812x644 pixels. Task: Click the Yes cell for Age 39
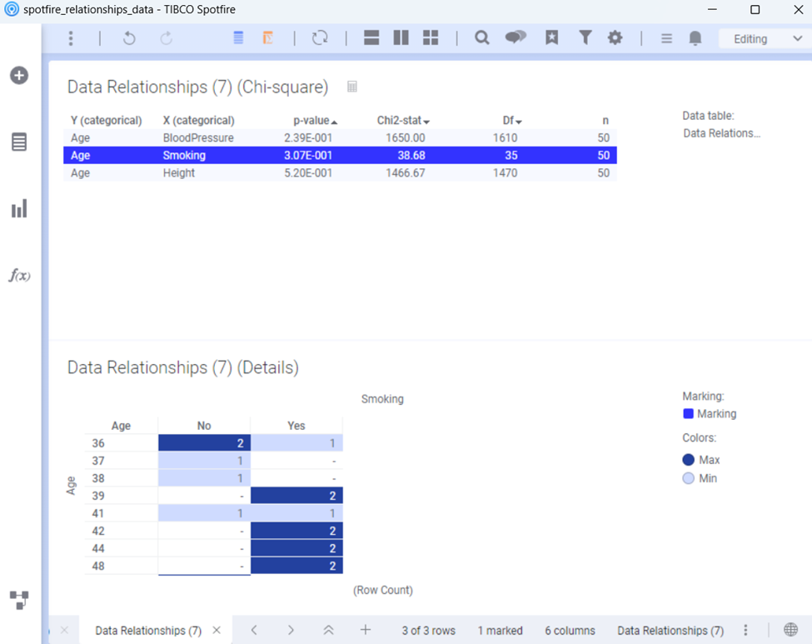296,496
